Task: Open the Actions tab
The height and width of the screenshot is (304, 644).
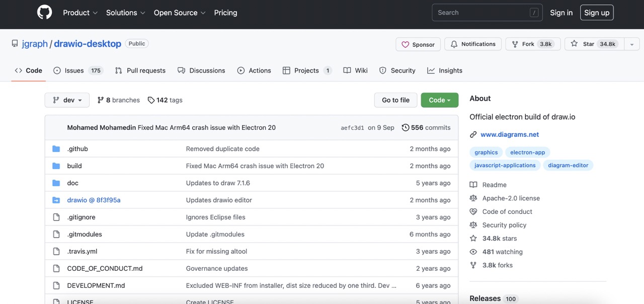Action: 254,70
